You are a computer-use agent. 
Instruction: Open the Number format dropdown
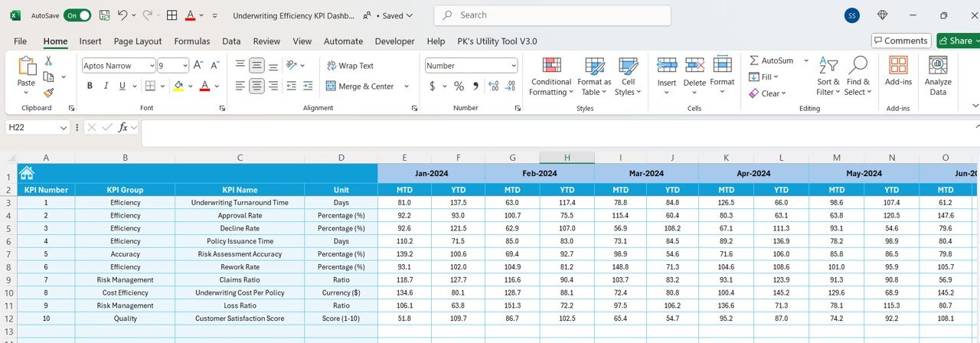(513, 66)
